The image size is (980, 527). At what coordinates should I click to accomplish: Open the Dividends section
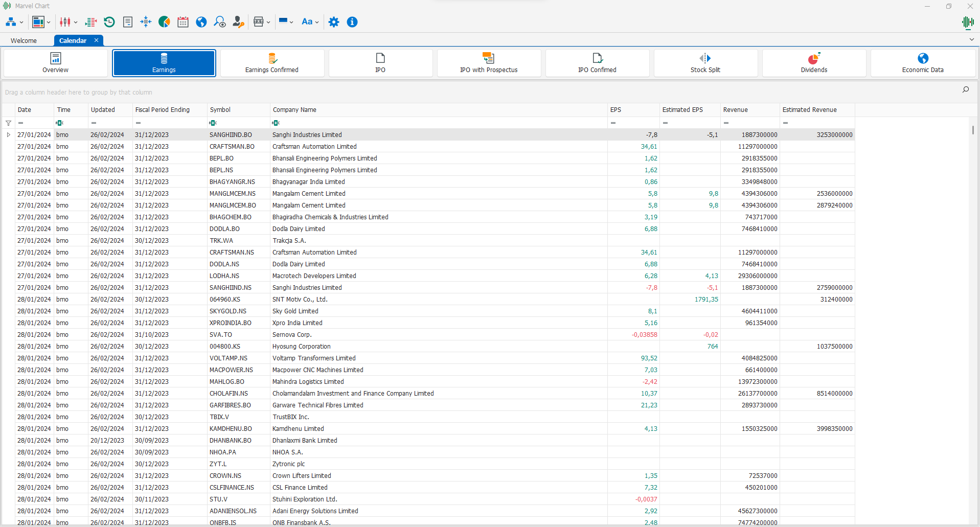click(814, 63)
